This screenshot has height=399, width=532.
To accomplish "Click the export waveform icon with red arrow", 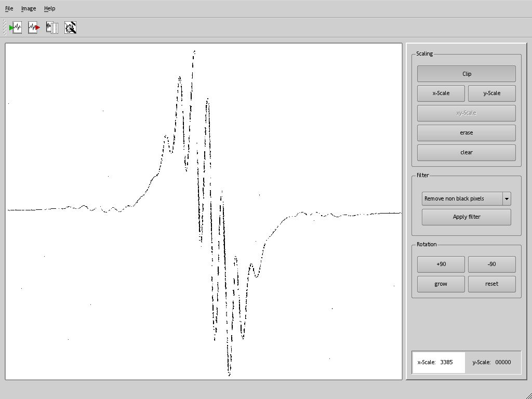I will pyautogui.click(x=34, y=28).
